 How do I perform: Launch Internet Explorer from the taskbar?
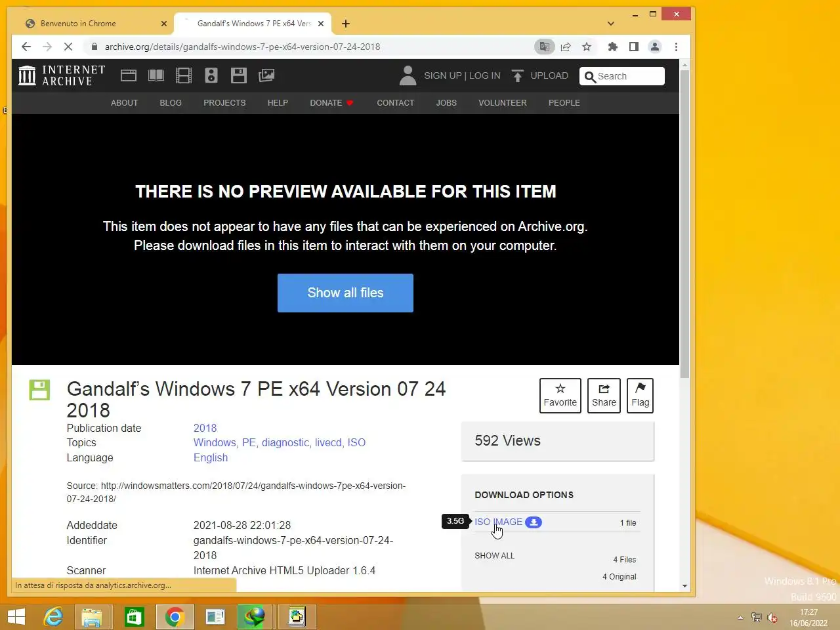(52, 617)
